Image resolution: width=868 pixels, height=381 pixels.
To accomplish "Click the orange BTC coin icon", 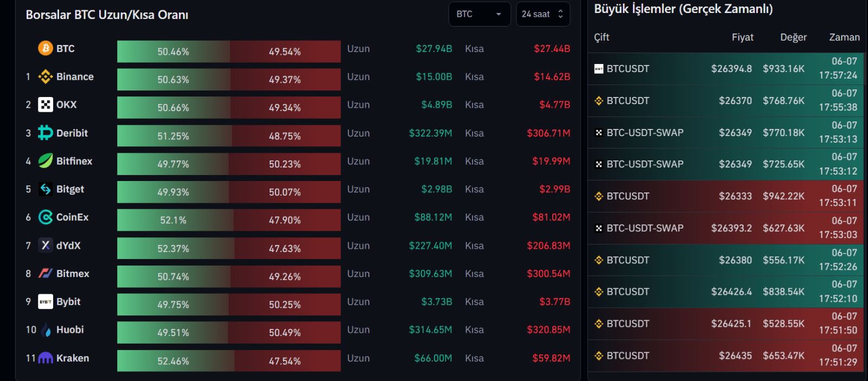I will 46,48.
